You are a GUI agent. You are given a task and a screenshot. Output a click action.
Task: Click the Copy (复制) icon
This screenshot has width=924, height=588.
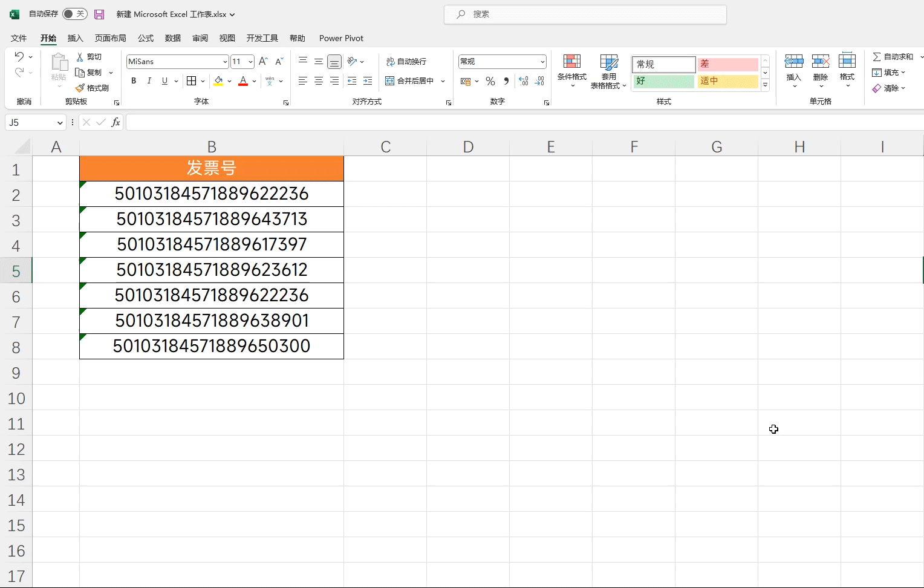pyautogui.click(x=80, y=72)
